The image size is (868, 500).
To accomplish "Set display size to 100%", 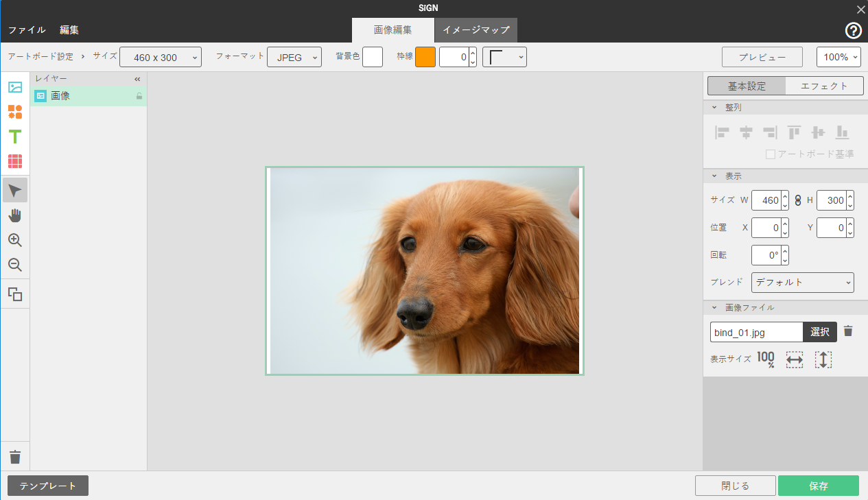I will click(x=766, y=359).
